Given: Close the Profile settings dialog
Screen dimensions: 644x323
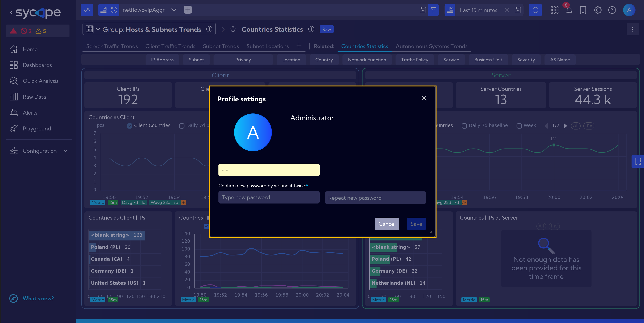Looking at the screenshot, I should [424, 98].
